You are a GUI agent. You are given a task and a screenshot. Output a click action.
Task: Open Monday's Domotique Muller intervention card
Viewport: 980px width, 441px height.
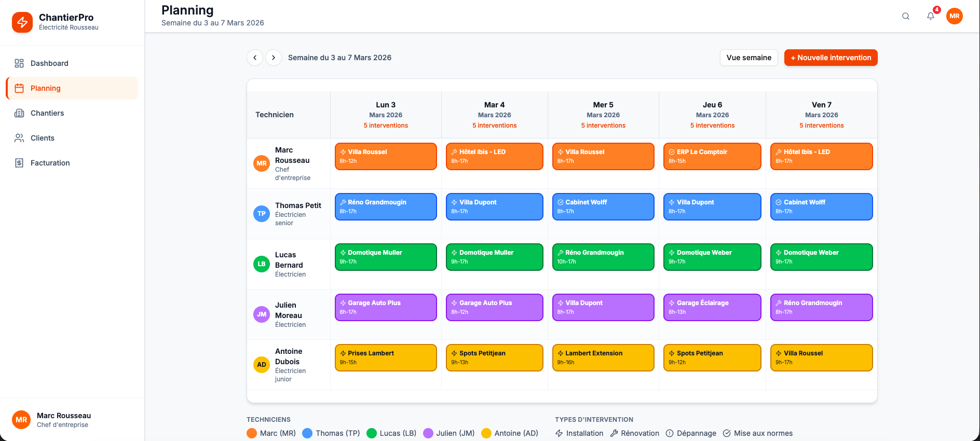click(386, 257)
